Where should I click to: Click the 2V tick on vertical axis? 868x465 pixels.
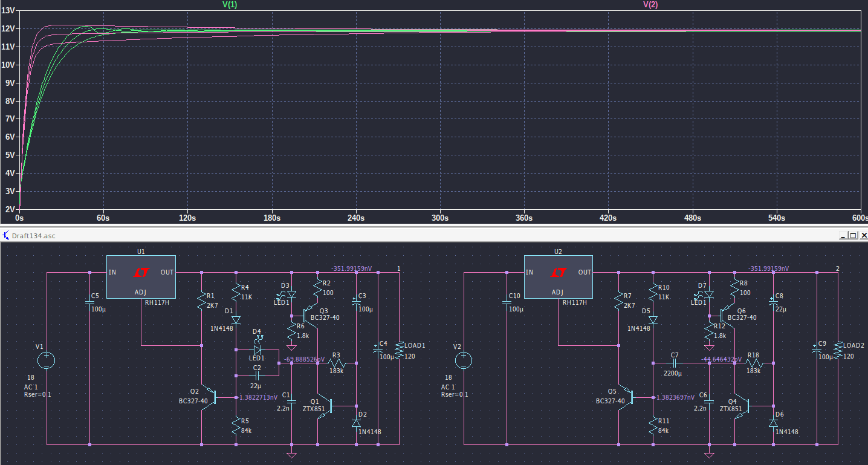(x=9, y=209)
